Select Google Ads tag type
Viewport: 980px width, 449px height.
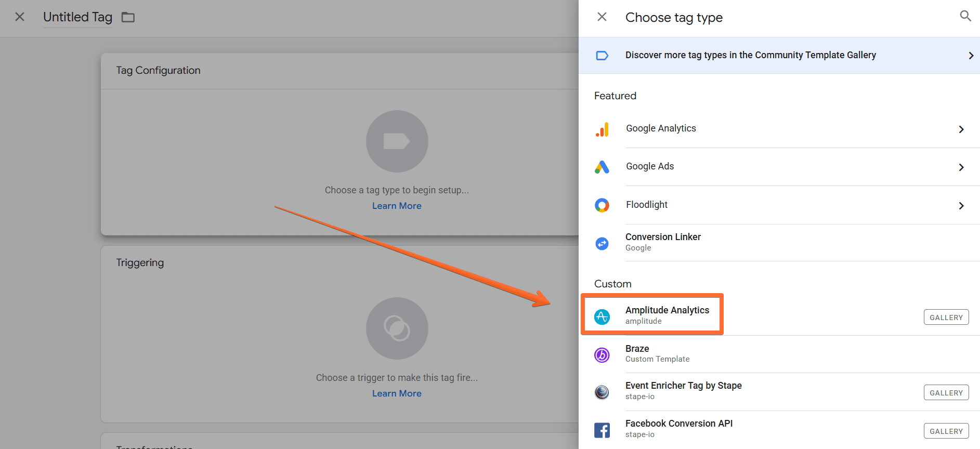click(x=779, y=167)
